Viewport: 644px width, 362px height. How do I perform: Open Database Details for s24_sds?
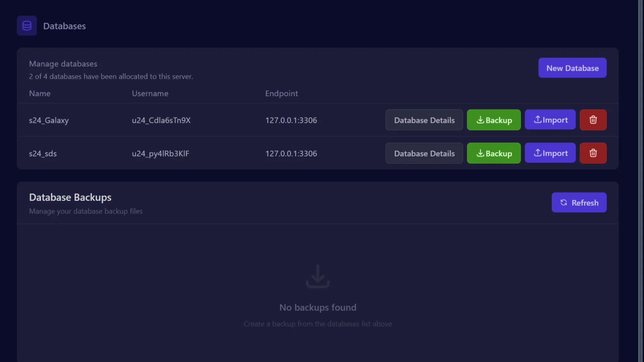click(424, 153)
